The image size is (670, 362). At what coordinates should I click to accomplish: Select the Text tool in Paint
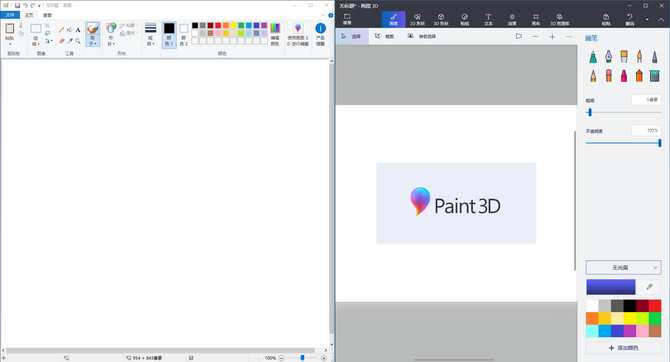click(78, 30)
